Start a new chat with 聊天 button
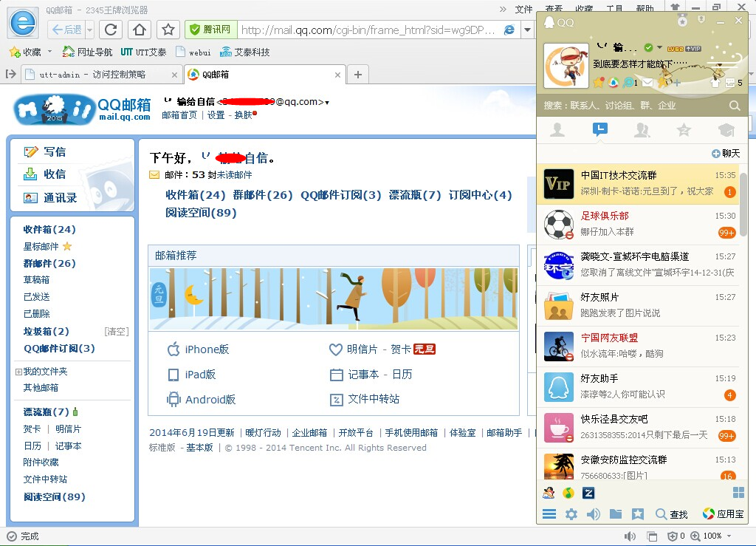756x546 pixels. point(726,154)
